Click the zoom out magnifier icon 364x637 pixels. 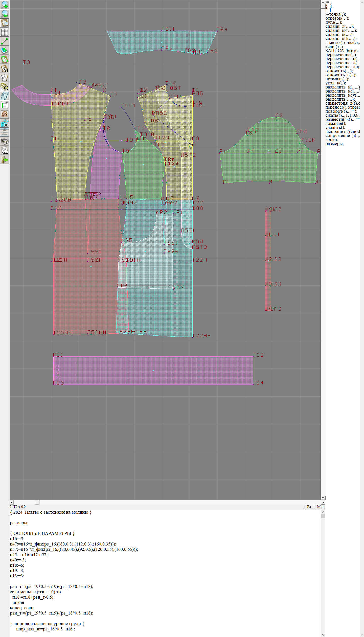point(5,14)
